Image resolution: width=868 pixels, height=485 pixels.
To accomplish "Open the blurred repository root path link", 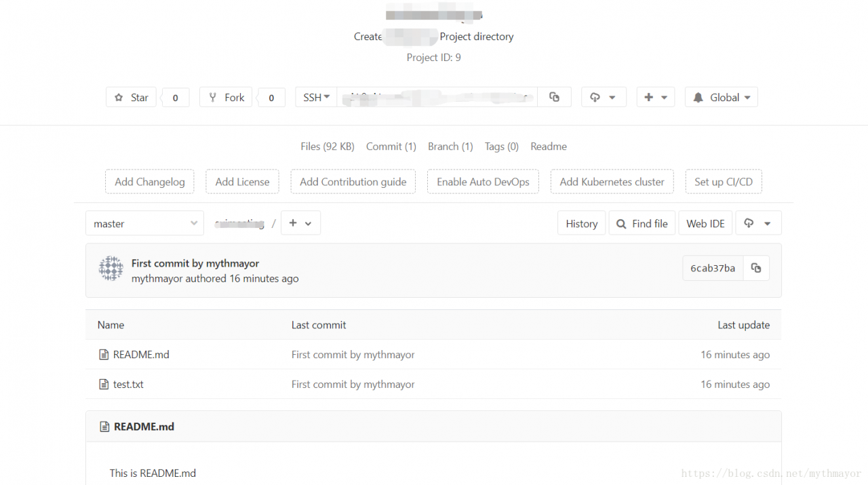I will [x=240, y=223].
